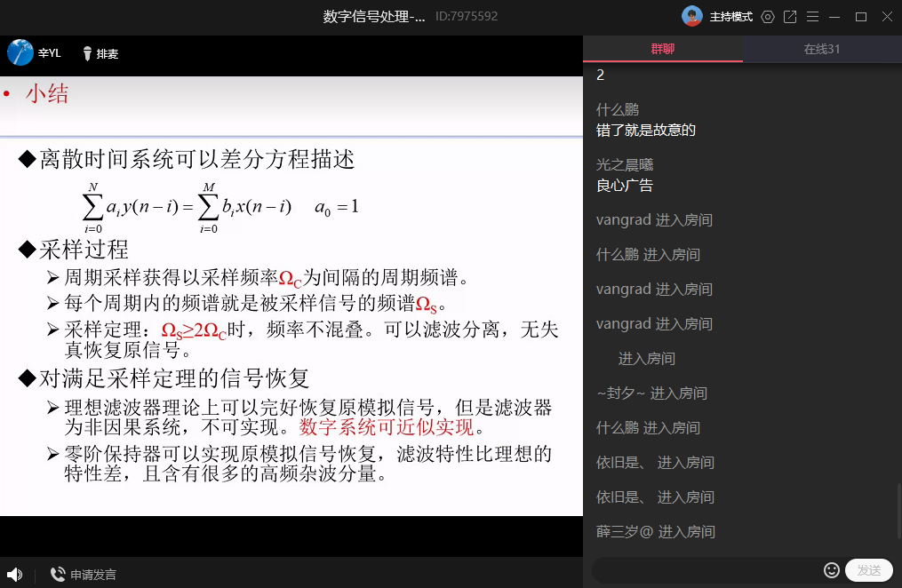Click username 光之晨曦 in chat

coord(623,165)
